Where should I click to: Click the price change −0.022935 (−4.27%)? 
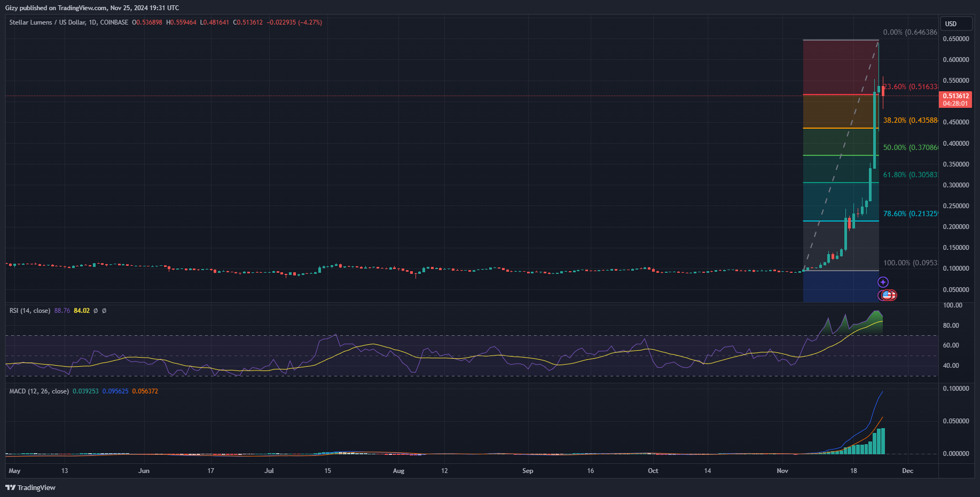click(295, 22)
